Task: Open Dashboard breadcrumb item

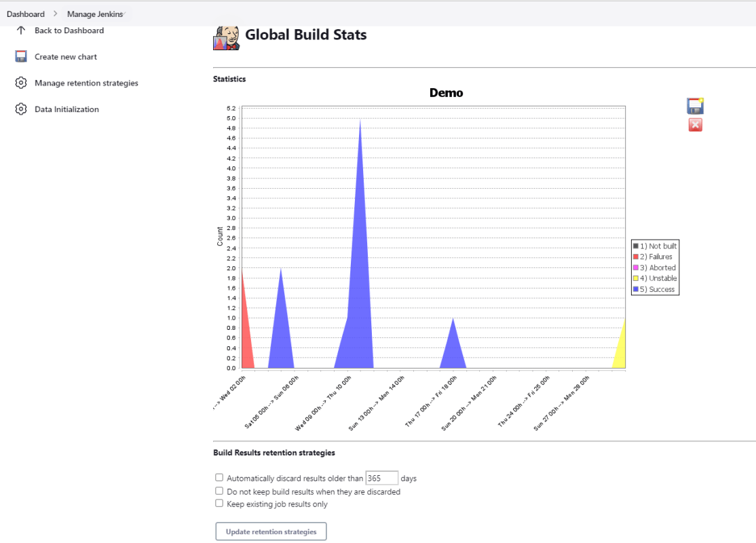Action: pyautogui.click(x=26, y=14)
